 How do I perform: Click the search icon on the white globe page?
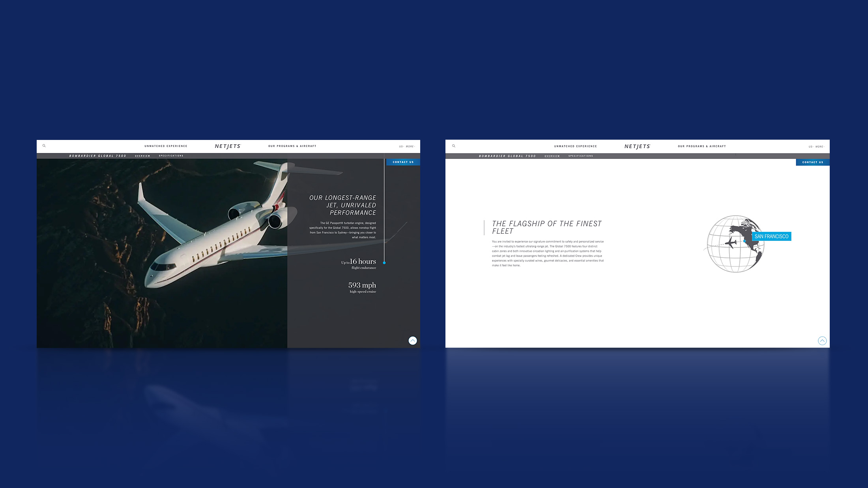[454, 146]
